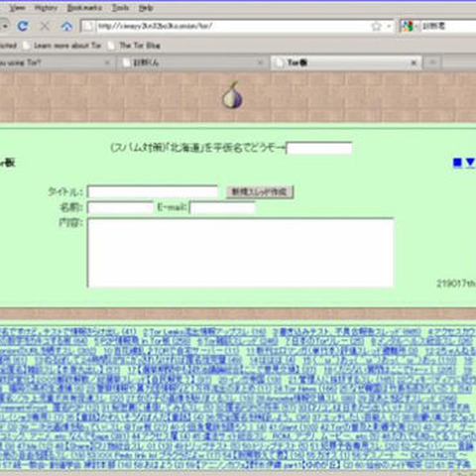Open the Tools menu
This screenshot has width=476, height=476.
(x=120, y=8)
